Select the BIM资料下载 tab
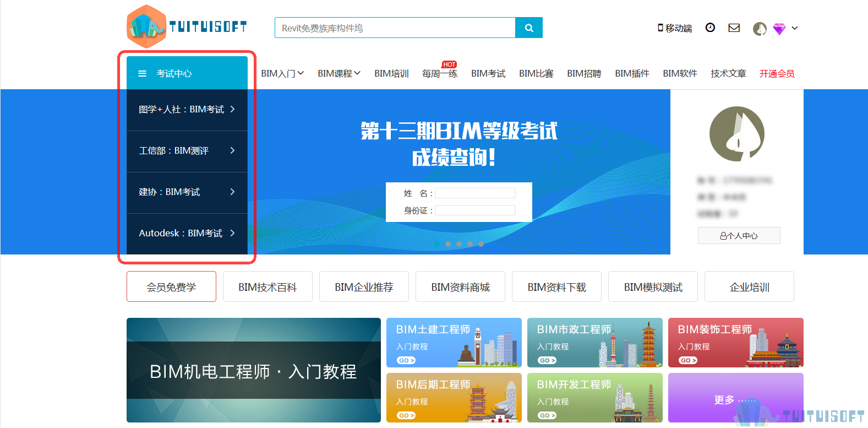868x428 pixels. click(556, 286)
